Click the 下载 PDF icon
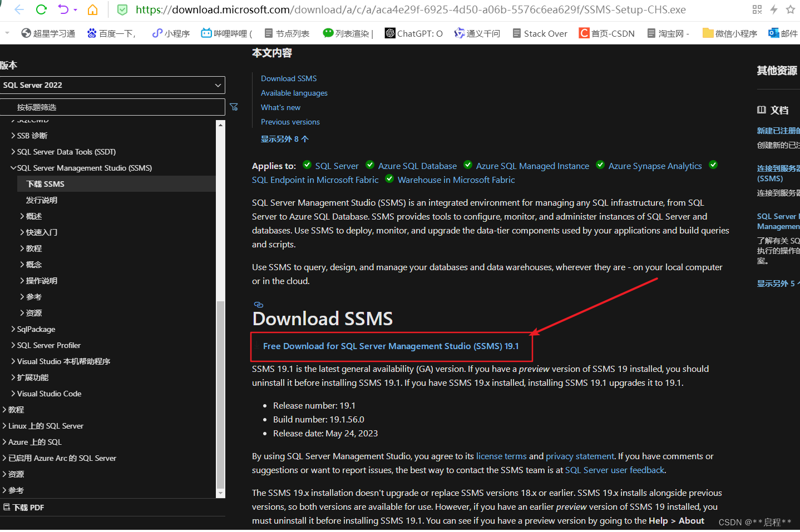 coord(7,507)
